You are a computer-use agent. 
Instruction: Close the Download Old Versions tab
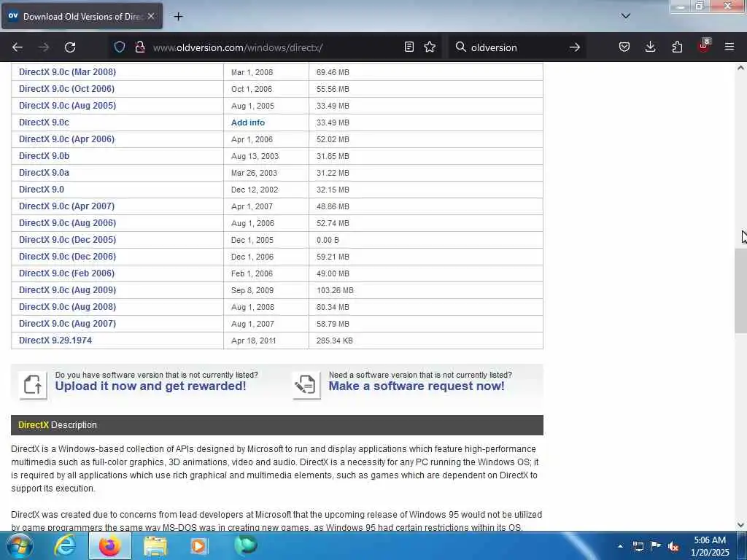[x=151, y=16]
